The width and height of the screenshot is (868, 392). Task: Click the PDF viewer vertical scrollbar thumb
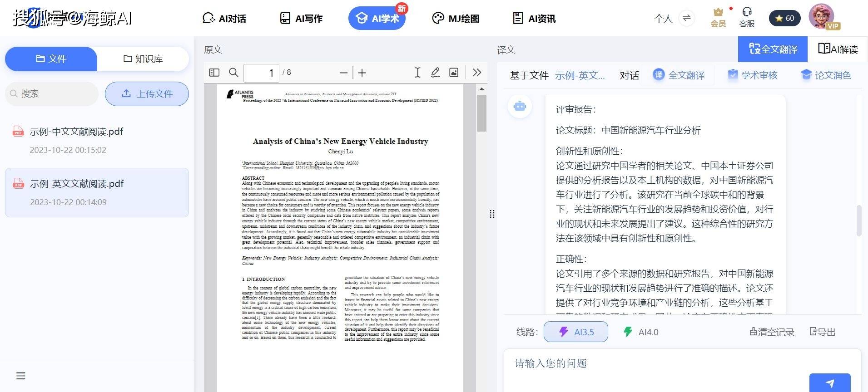tap(481, 113)
